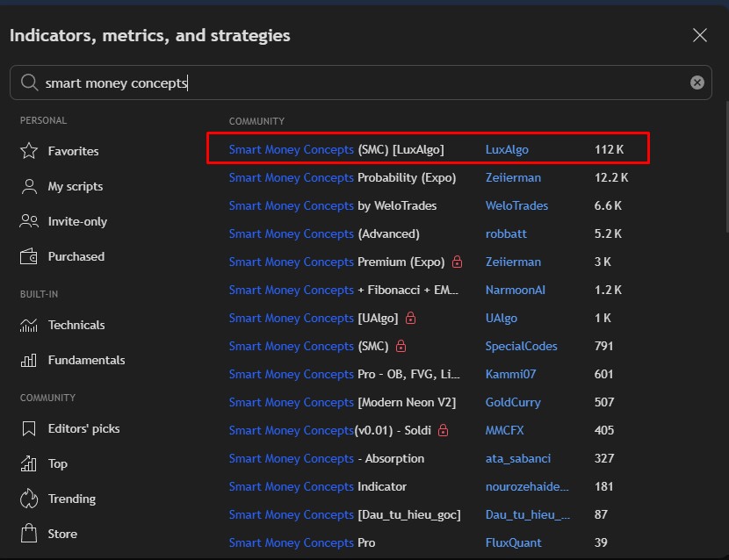Select the Fundamentals bar chart icon
Image resolution: width=729 pixels, height=560 pixels.
pyautogui.click(x=29, y=360)
